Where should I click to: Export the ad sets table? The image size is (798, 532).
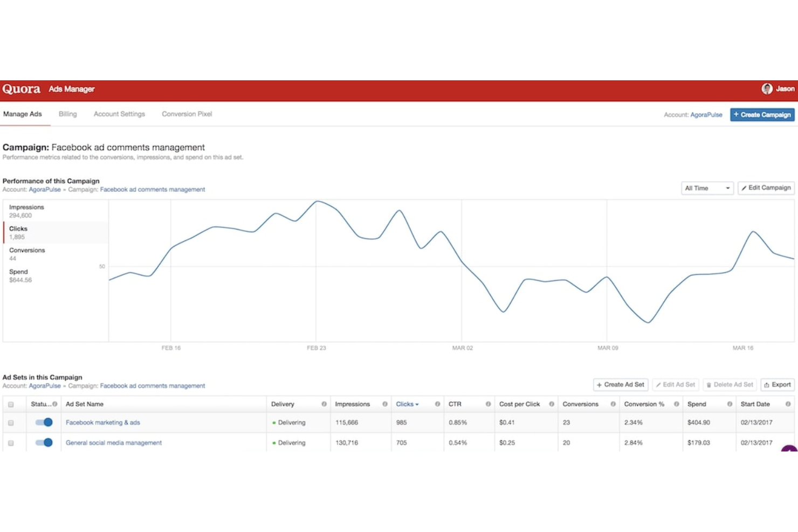coord(778,384)
